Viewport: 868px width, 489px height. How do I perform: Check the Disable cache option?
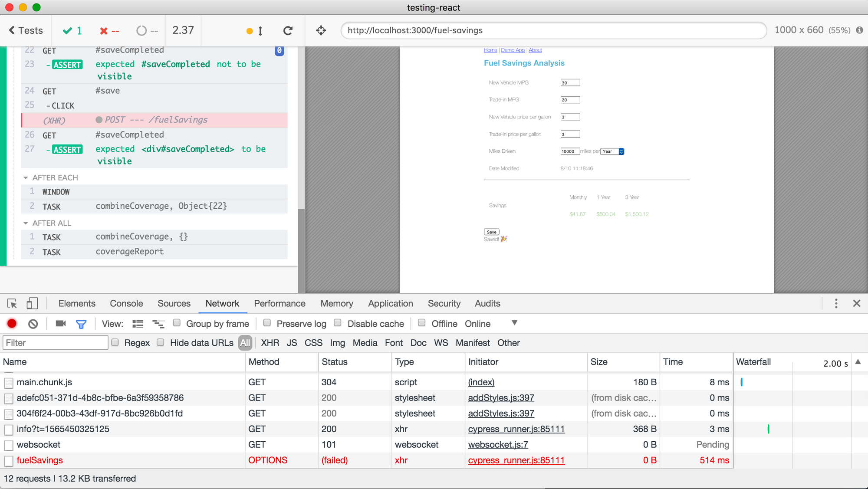click(x=338, y=323)
